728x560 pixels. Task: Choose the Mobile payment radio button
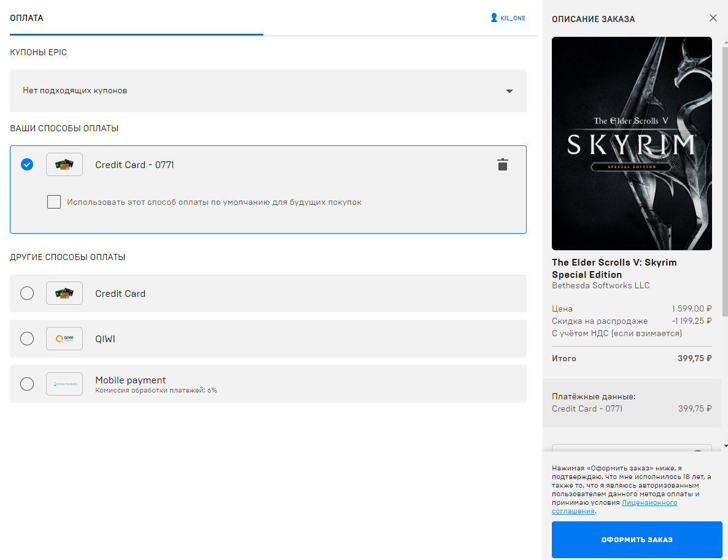click(x=27, y=384)
